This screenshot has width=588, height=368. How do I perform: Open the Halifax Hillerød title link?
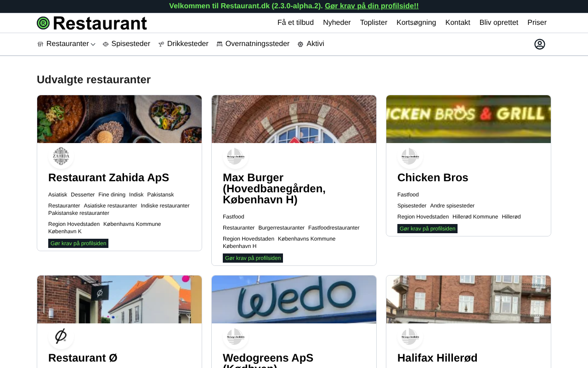pos(437,358)
